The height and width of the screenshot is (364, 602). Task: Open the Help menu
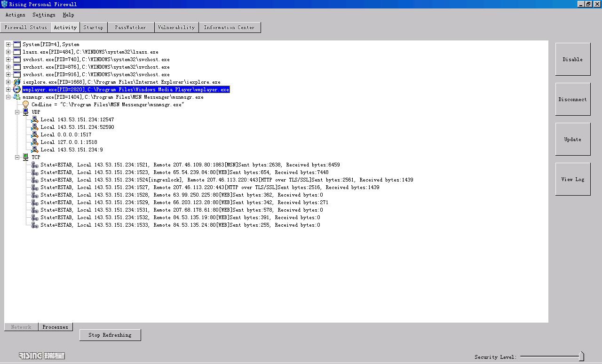68,15
